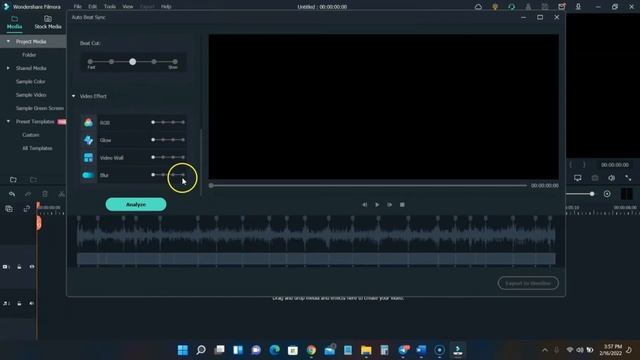This screenshot has height=360, width=640.
Task: Open the View menu
Action: [128, 7]
